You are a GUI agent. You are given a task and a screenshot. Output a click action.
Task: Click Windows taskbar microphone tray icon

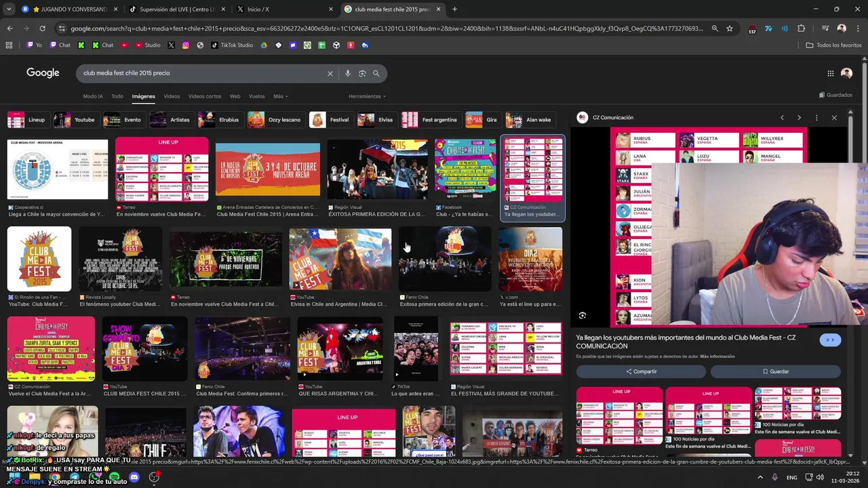point(774,477)
